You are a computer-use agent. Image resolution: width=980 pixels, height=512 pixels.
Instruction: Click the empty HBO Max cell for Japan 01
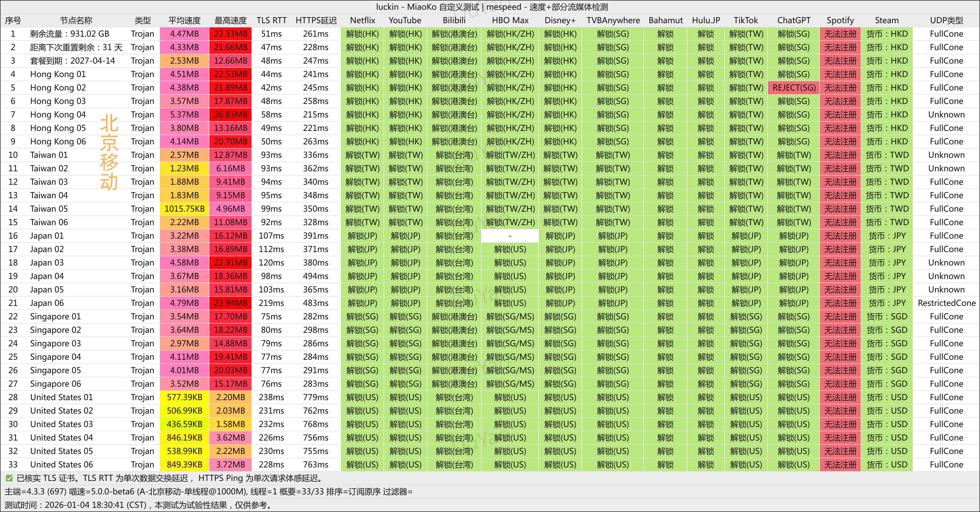[x=510, y=236]
